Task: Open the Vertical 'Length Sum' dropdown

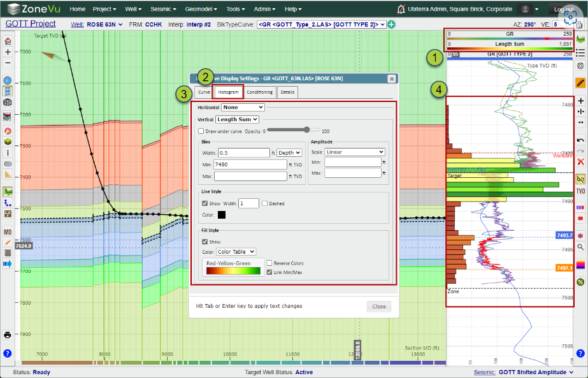Action: 238,119
